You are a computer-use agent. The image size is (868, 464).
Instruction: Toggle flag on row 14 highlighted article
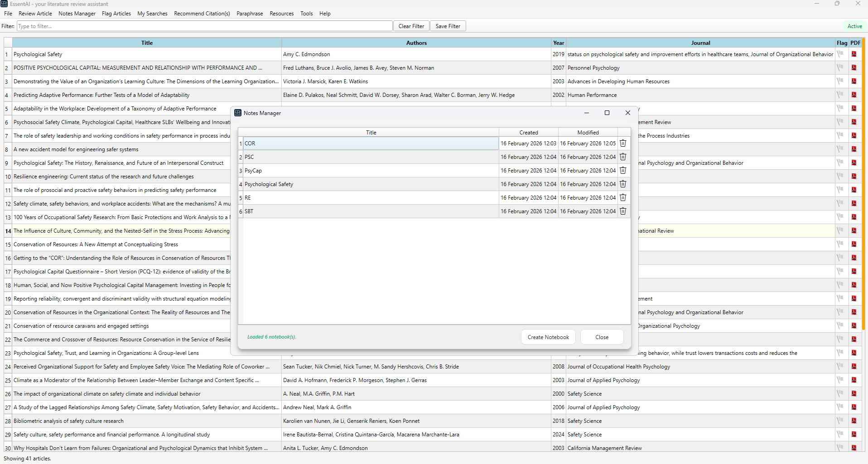click(840, 231)
